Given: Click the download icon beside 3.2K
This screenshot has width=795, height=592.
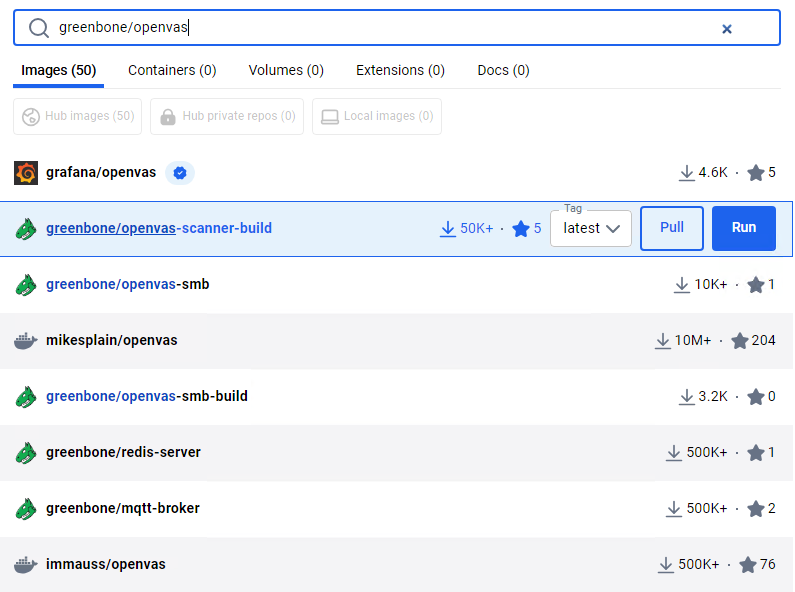Looking at the screenshot, I should pos(686,396).
